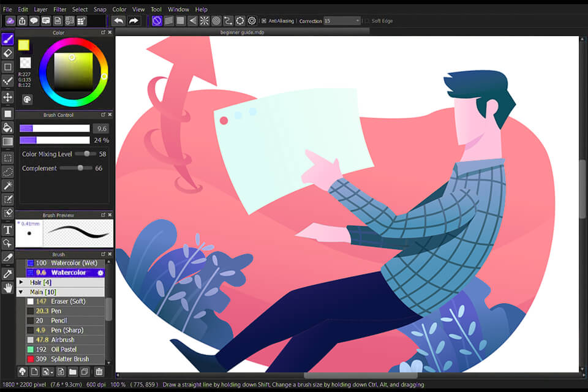Pick the Bucket fill tool
Viewport: 588px width, 392px height.
(8, 127)
